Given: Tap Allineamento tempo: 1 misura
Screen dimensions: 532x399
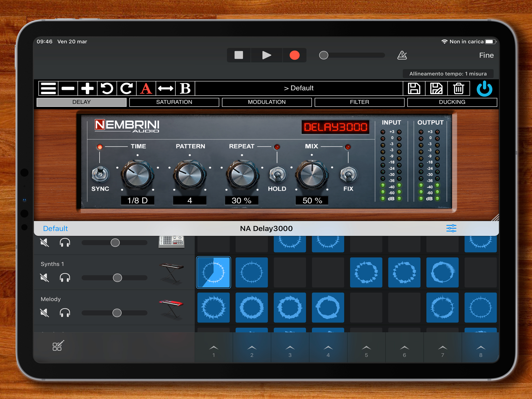Looking at the screenshot, I should pyautogui.click(x=448, y=74).
